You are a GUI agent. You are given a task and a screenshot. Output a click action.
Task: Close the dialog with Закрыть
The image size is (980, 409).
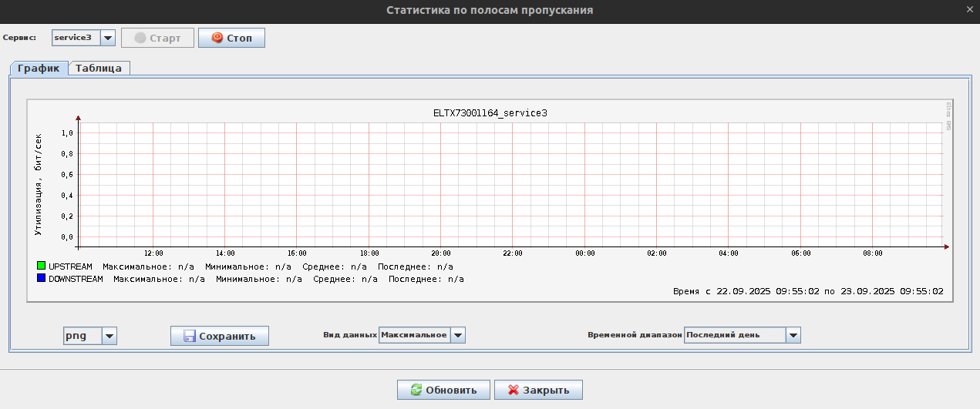tap(538, 390)
